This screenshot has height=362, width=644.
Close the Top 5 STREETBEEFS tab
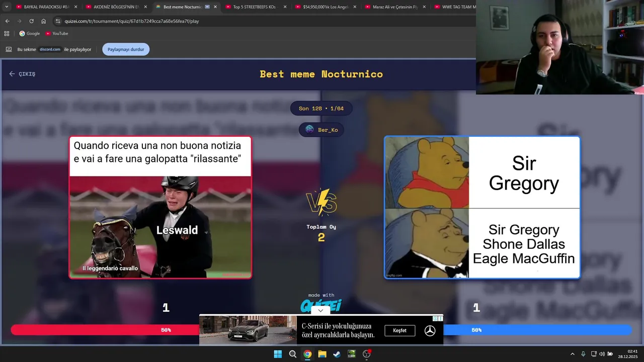coord(285,7)
